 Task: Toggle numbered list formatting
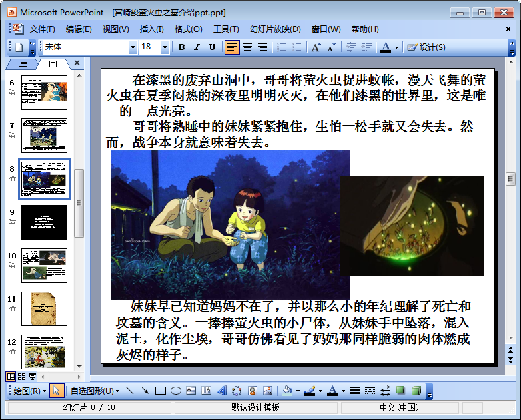pyautogui.click(x=281, y=47)
